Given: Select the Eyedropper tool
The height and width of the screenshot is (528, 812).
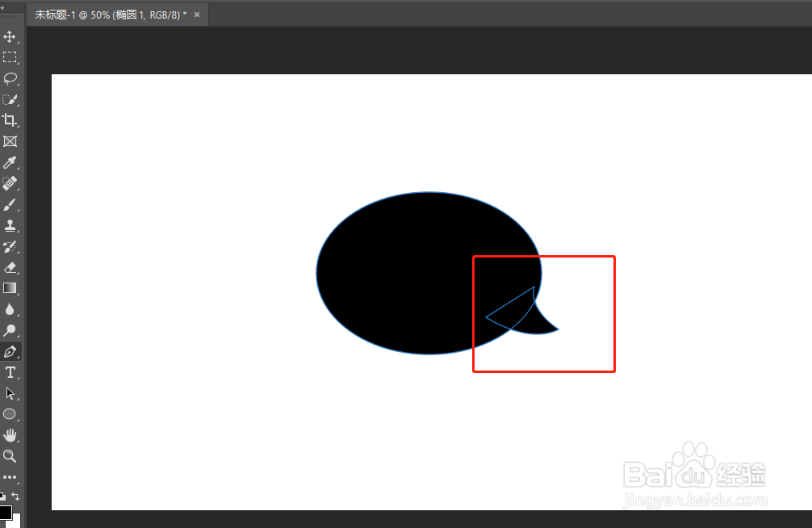Looking at the screenshot, I should click(10, 163).
